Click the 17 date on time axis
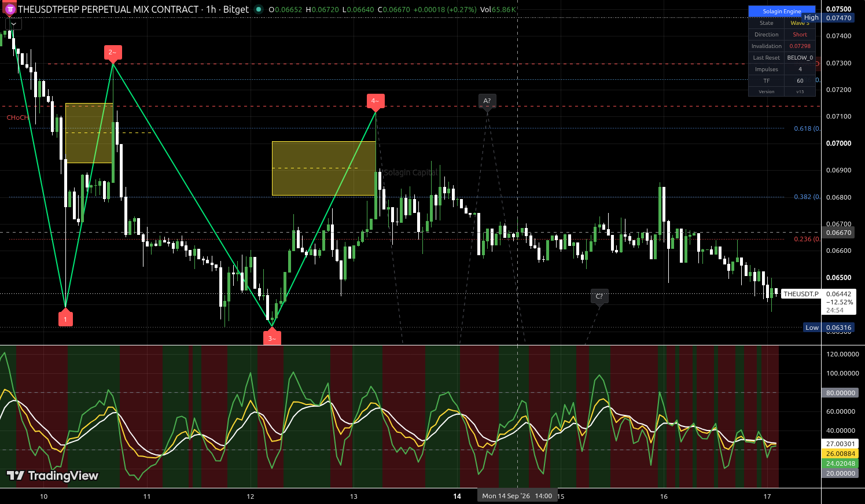865x504 pixels. (x=767, y=496)
